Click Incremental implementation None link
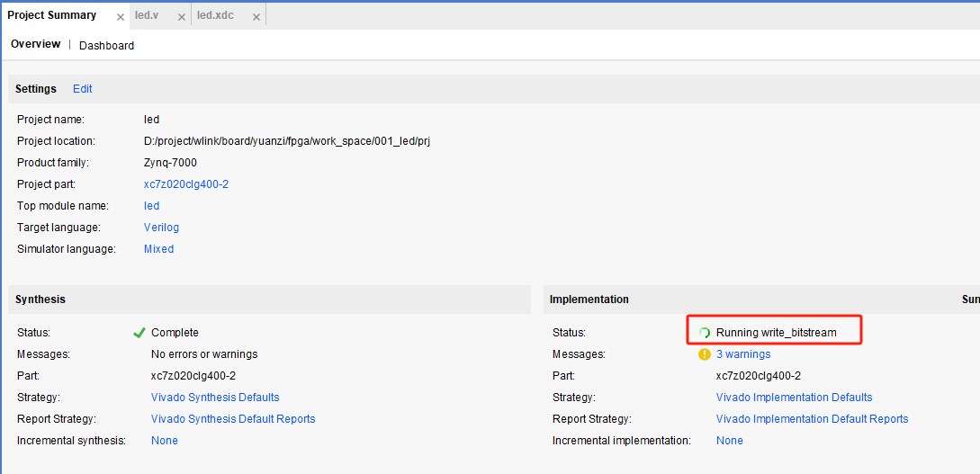The image size is (980, 474). pos(729,441)
